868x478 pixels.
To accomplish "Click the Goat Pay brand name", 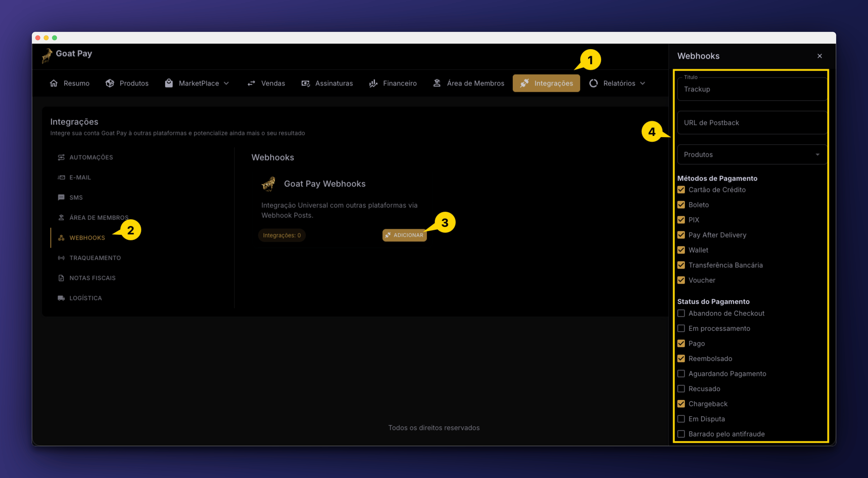I will pyautogui.click(x=74, y=54).
